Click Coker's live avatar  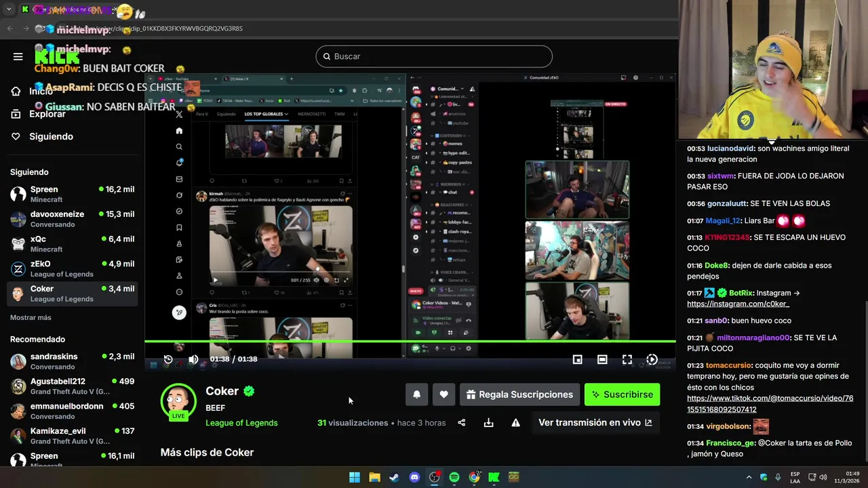coord(178,401)
